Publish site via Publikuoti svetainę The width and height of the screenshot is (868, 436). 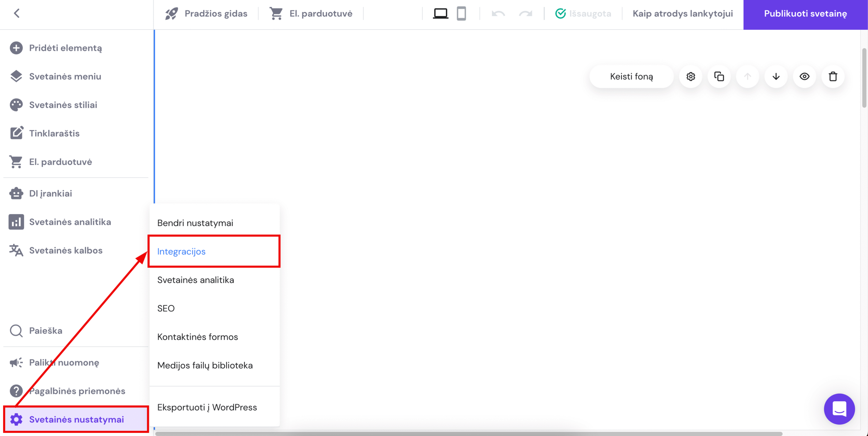tap(805, 14)
